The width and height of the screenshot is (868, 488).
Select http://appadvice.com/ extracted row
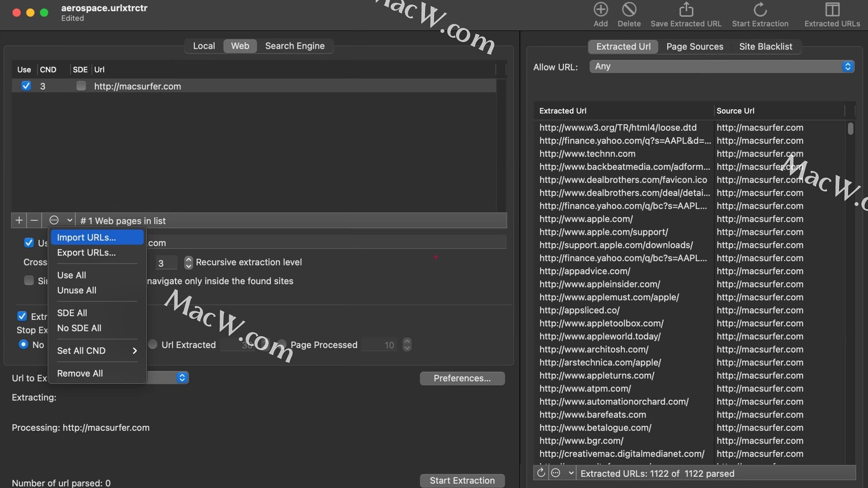pyautogui.click(x=690, y=271)
